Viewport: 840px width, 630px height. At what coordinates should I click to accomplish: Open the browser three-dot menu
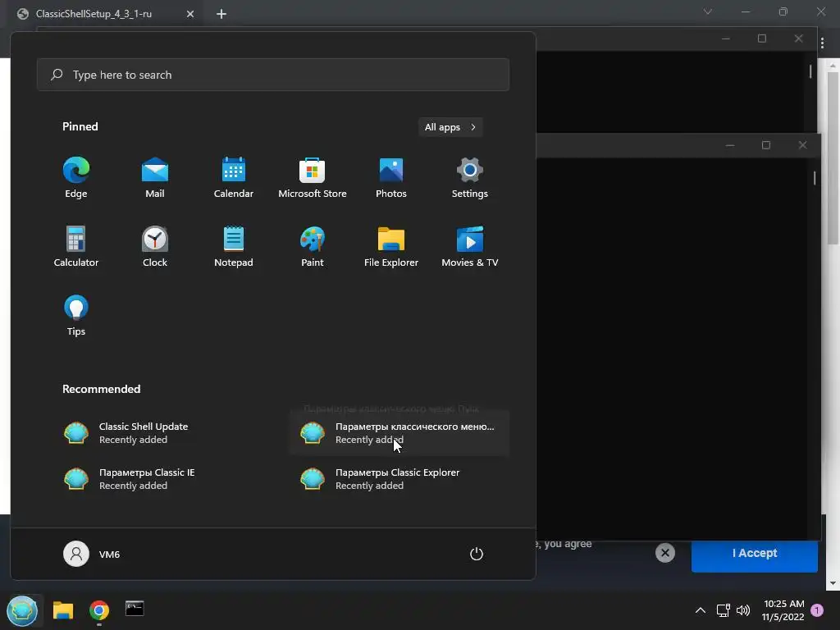(x=822, y=43)
